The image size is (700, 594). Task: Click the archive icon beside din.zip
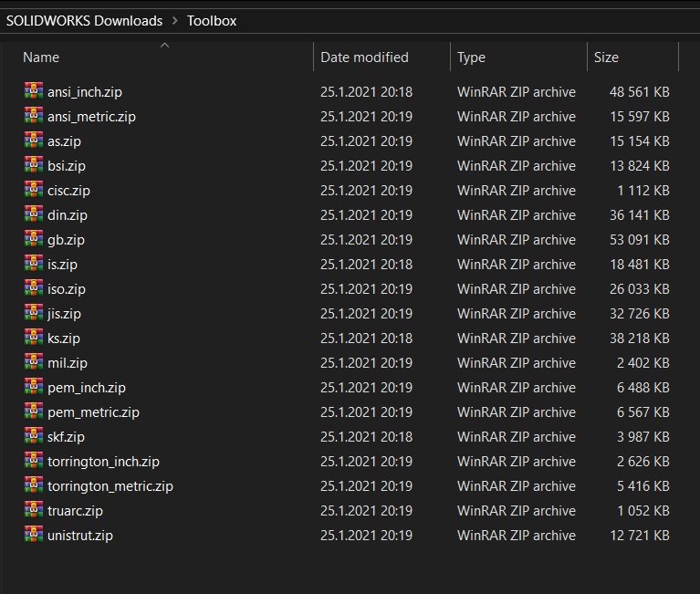(x=34, y=214)
